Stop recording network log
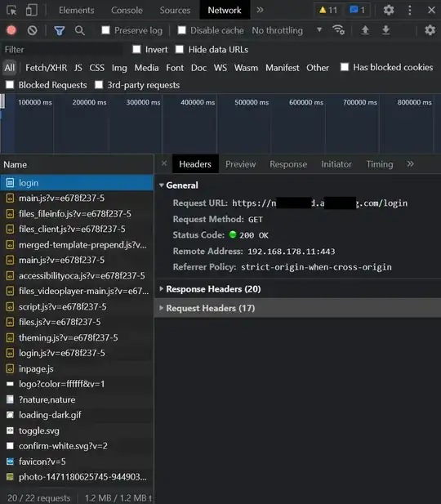441x504 pixels. 11,30
